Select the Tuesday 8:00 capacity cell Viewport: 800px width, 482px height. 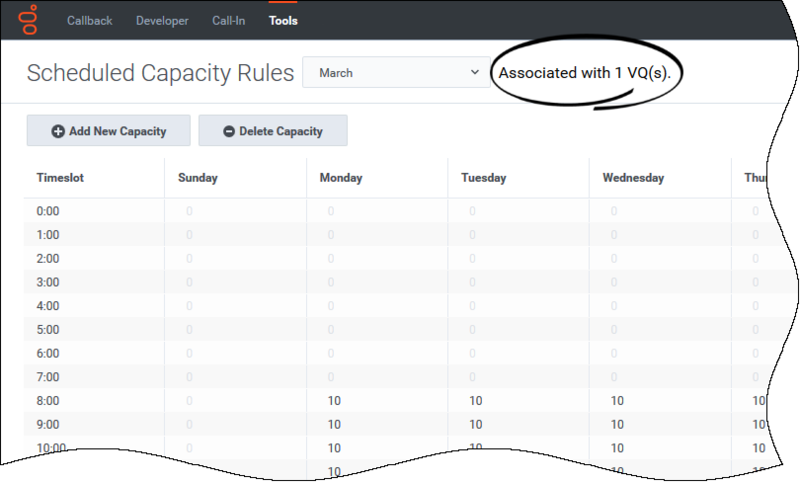[475, 401]
